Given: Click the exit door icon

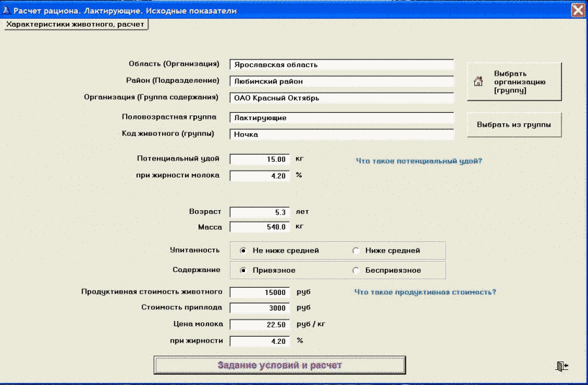Looking at the screenshot, I should click(562, 366).
